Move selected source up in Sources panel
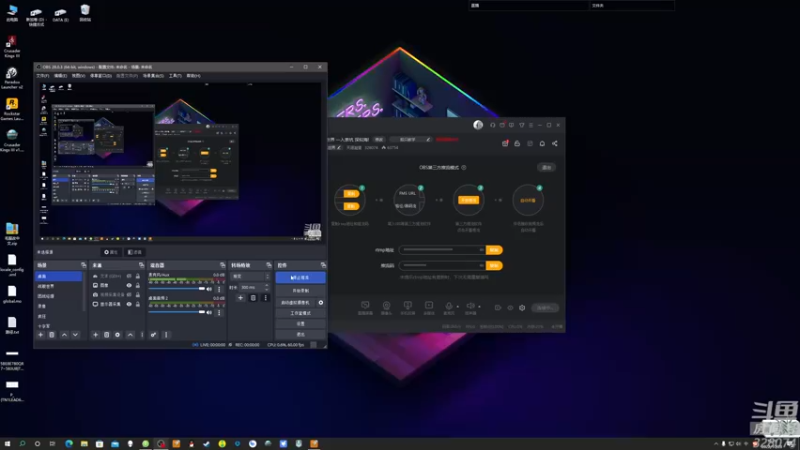The height and width of the screenshot is (450, 800). tap(130, 335)
